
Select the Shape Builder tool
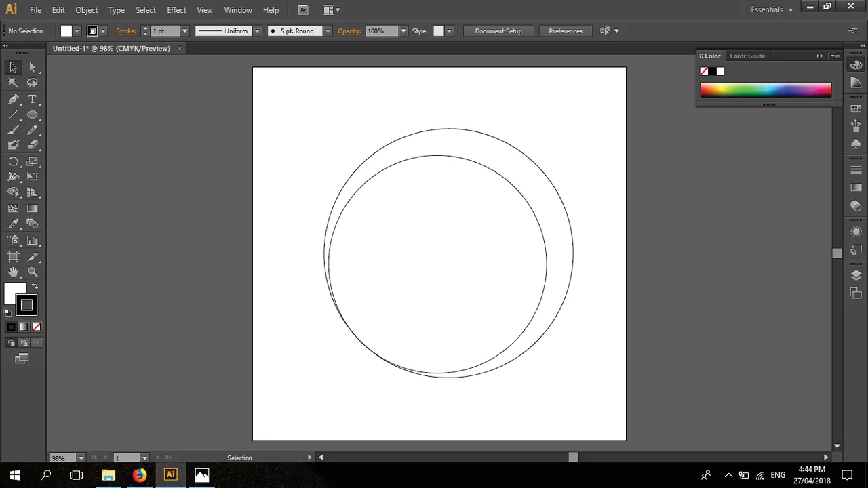pyautogui.click(x=13, y=193)
